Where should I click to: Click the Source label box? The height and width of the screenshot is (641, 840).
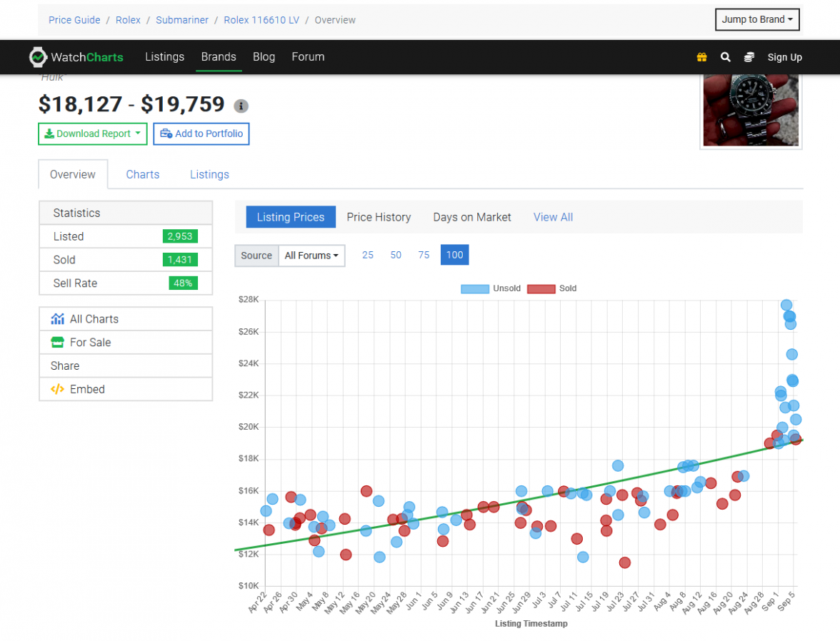coord(256,256)
